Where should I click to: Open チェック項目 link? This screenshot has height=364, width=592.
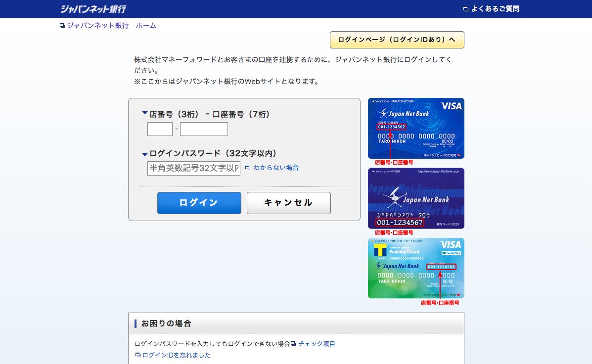pyautogui.click(x=317, y=344)
